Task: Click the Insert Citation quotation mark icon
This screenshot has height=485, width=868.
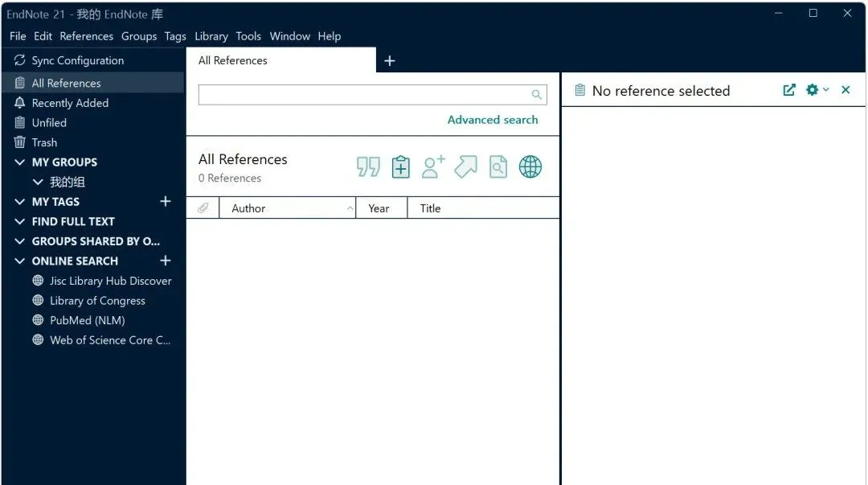Action: click(x=368, y=166)
